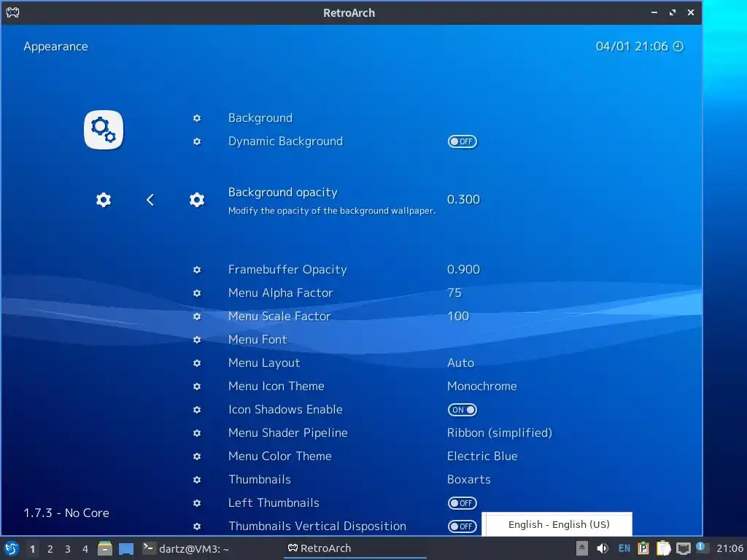Toggle the Dynamic Background switch
747x560 pixels.
(x=462, y=141)
